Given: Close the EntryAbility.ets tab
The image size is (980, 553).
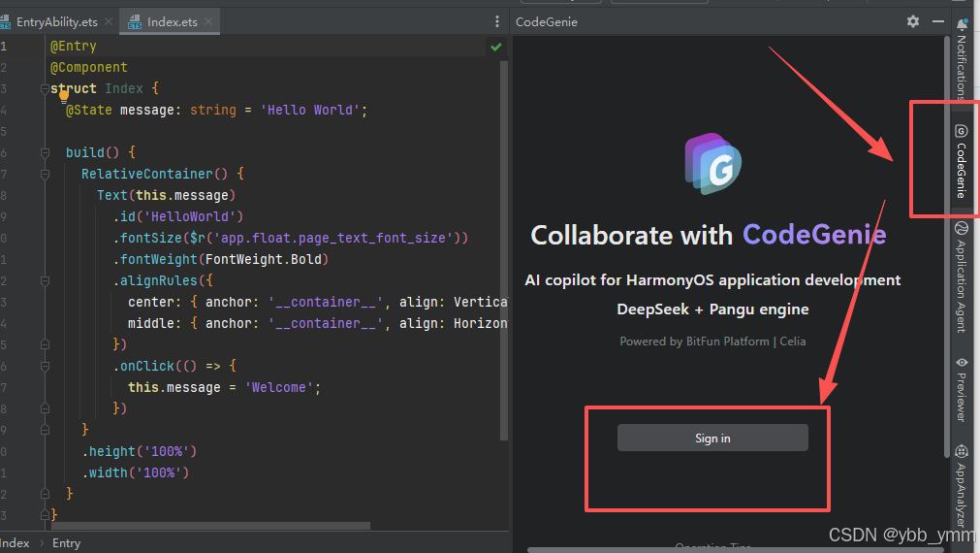Looking at the screenshot, I should [109, 21].
